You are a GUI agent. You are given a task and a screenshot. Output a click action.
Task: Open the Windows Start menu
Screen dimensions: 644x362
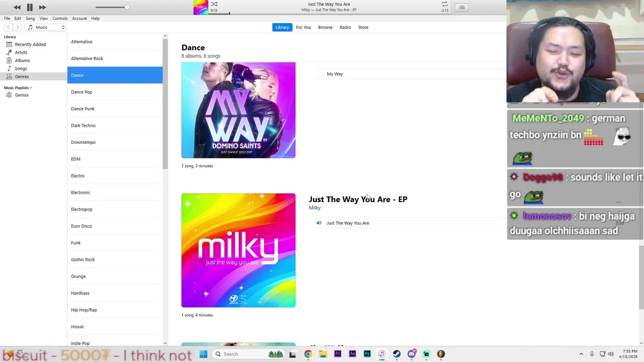point(203,354)
